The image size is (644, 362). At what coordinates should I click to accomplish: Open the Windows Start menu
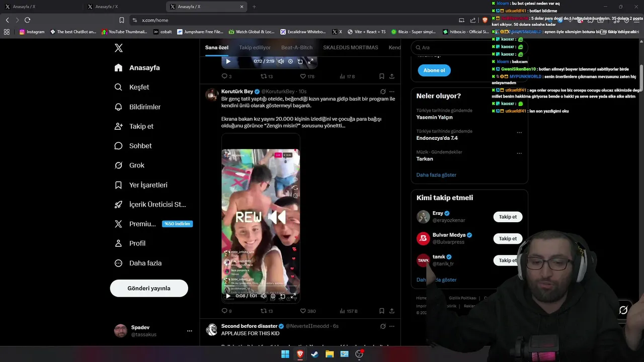point(285,354)
